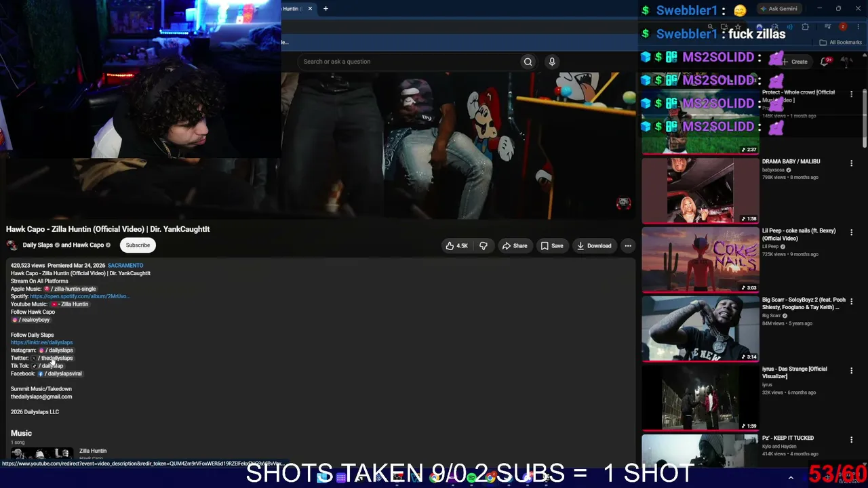Click the SACRAMENTO location tag
868x488 pixels.
(x=125, y=266)
